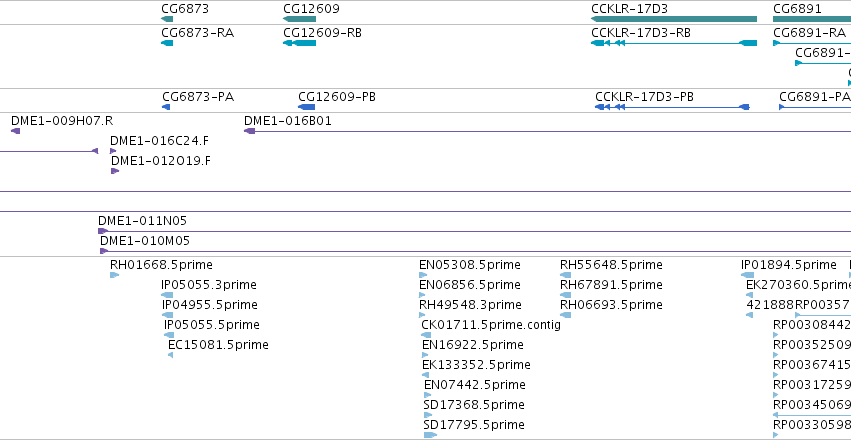Click the DME1-009H07.R arrow marker
Image resolution: width=851 pixels, height=440 pixels.
coord(16,131)
